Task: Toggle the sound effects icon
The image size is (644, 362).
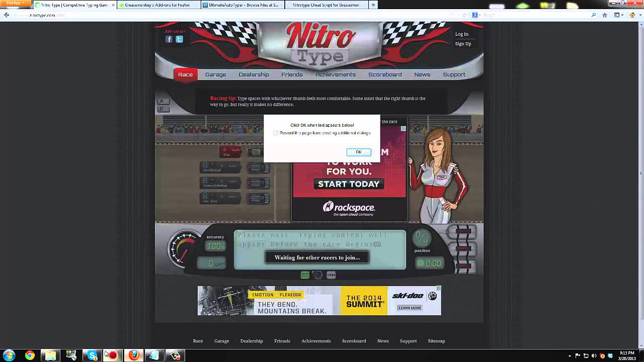Action: (x=164, y=102)
